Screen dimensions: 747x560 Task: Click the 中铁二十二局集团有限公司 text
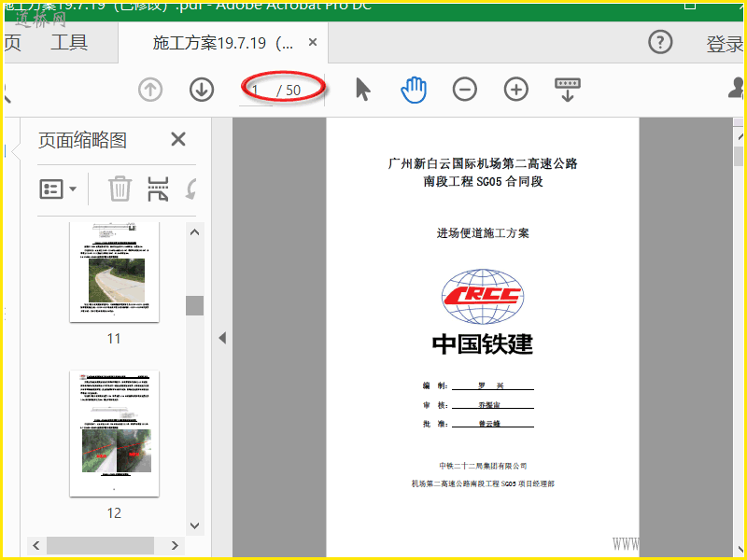coord(483,466)
